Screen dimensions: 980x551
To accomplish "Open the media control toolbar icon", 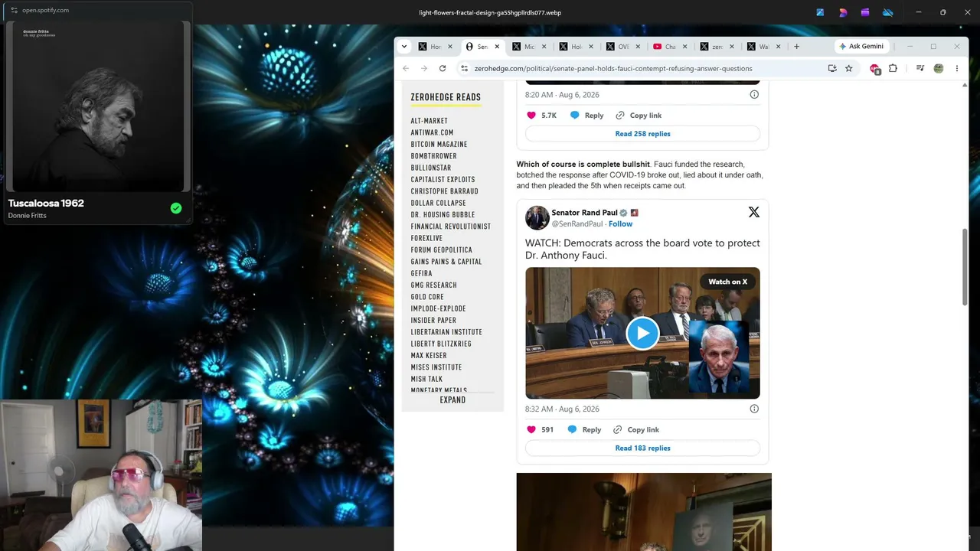I will (920, 68).
